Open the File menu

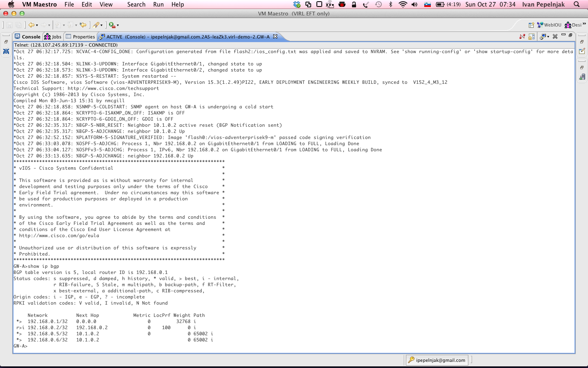point(69,4)
